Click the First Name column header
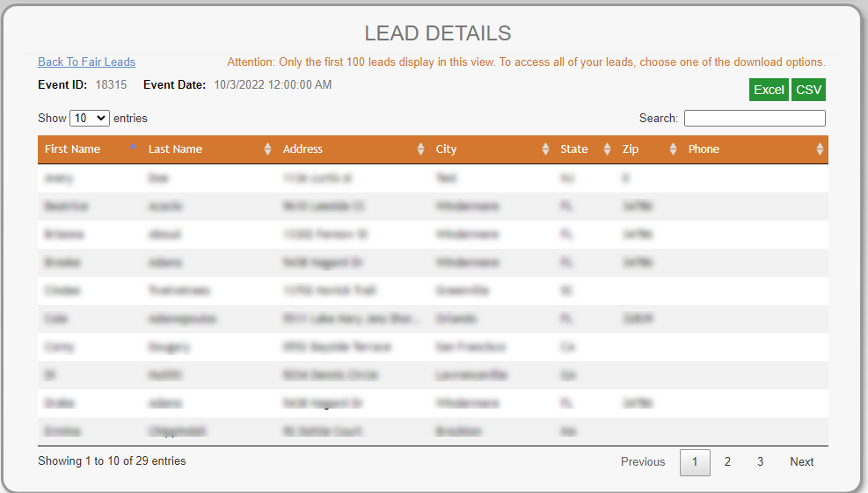868x493 pixels. (x=90, y=149)
